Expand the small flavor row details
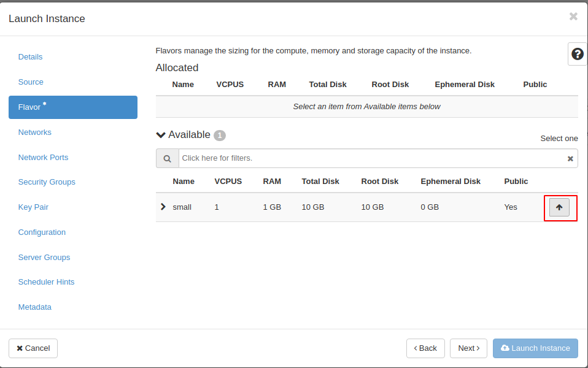588x368 pixels. (x=163, y=207)
